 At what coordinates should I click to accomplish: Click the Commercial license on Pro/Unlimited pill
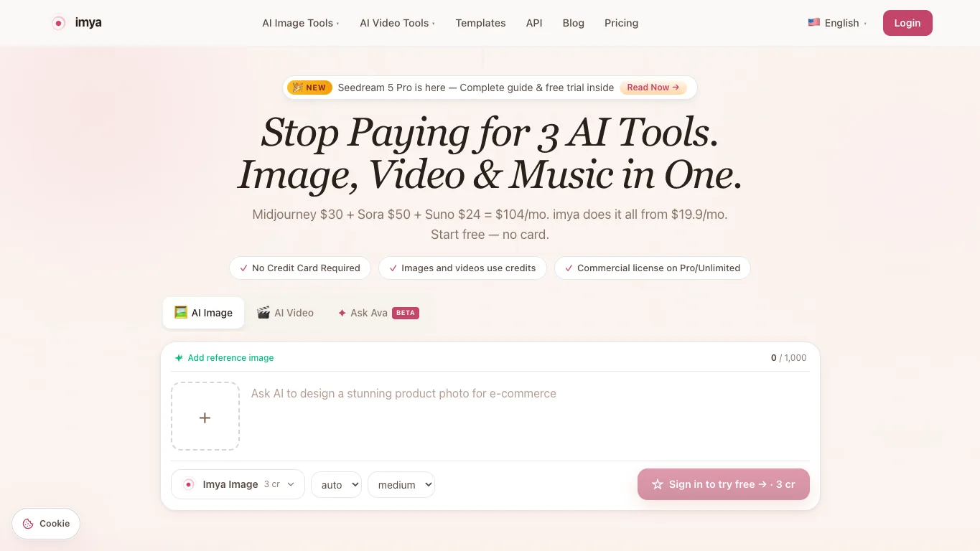click(653, 268)
